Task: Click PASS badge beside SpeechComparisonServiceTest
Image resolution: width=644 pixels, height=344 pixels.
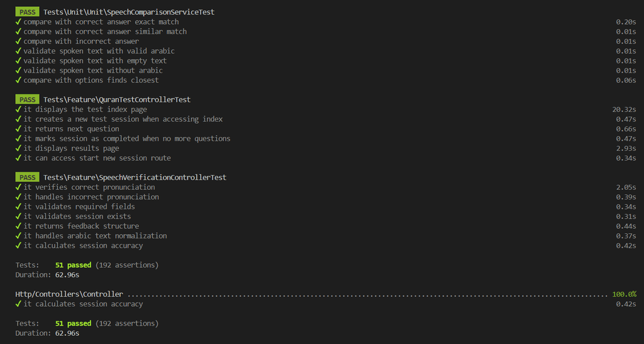Action: point(27,12)
